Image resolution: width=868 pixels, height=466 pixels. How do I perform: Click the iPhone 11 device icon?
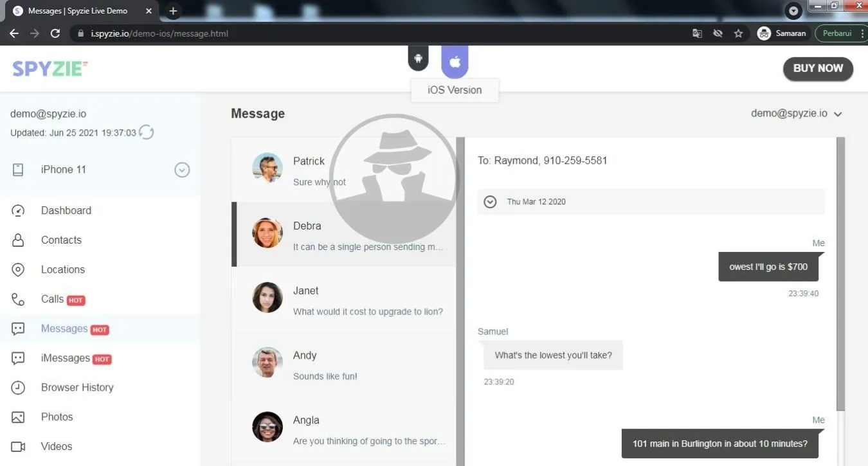pyautogui.click(x=18, y=170)
